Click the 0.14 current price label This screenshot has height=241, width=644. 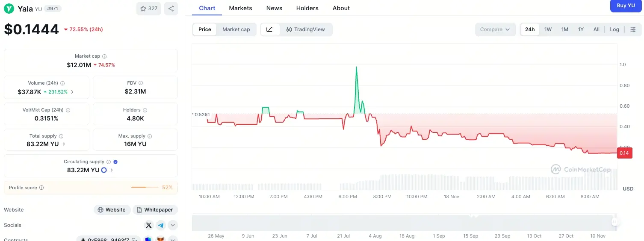tap(624, 153)
